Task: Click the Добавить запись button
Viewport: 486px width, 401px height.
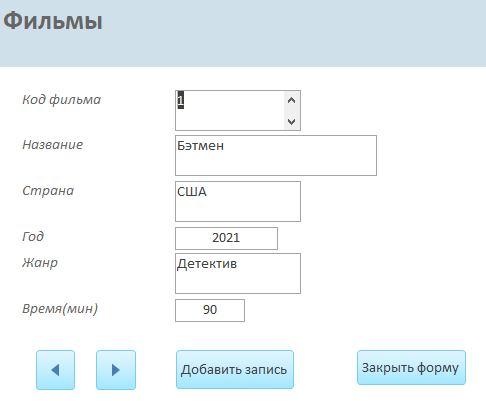Action: (x=235, y=369)
